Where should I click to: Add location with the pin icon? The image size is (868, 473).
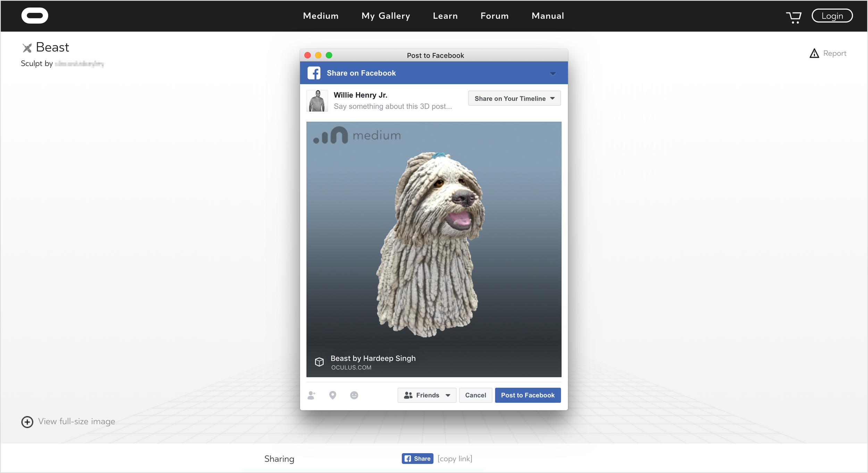(333, 395)
